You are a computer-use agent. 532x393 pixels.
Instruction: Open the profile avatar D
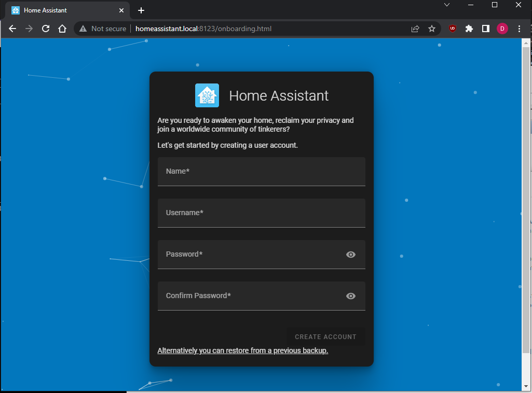point(502,29)
